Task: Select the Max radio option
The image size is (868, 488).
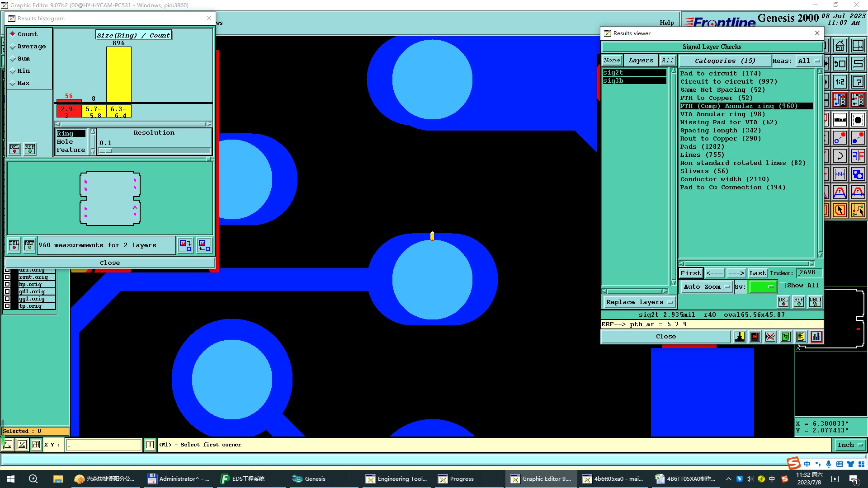Action: (20, 83)
